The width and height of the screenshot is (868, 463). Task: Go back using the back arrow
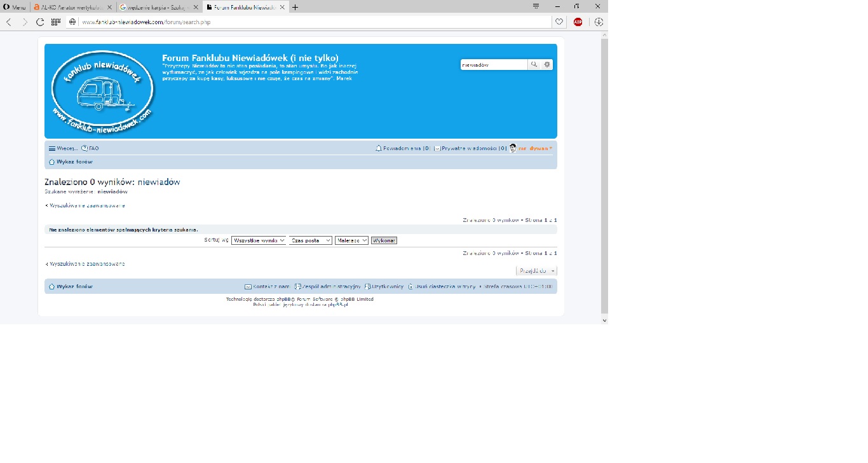coord(9,22)
